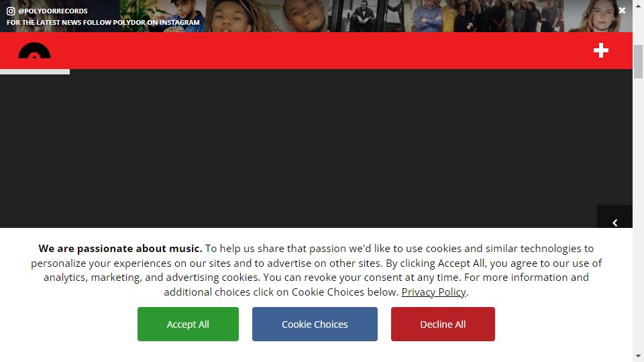
Task: Click the Polydor vinyl record logo
Action: click(x=34, y=50)
